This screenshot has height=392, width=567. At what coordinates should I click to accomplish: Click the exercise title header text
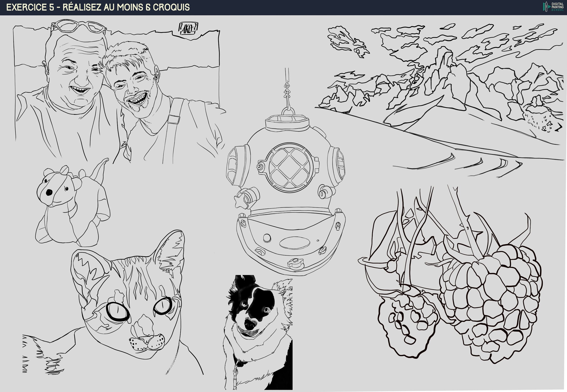(x=98, y=7)
